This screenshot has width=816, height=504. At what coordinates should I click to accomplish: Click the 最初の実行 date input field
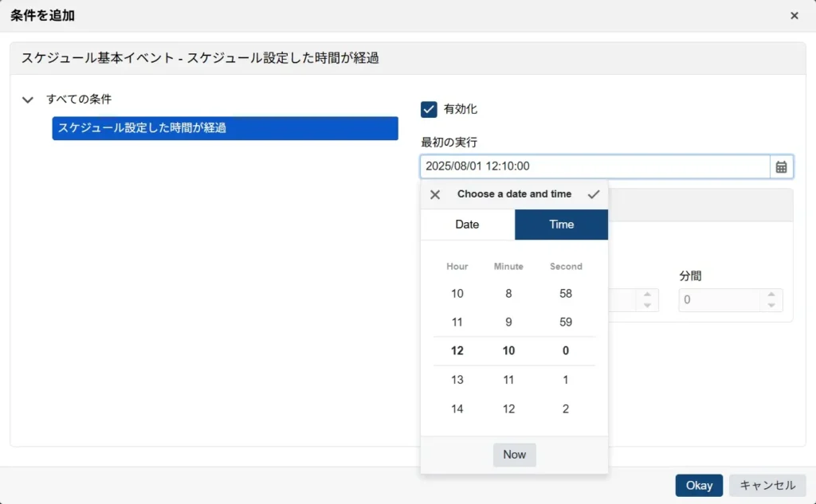[x=594, y=166]
